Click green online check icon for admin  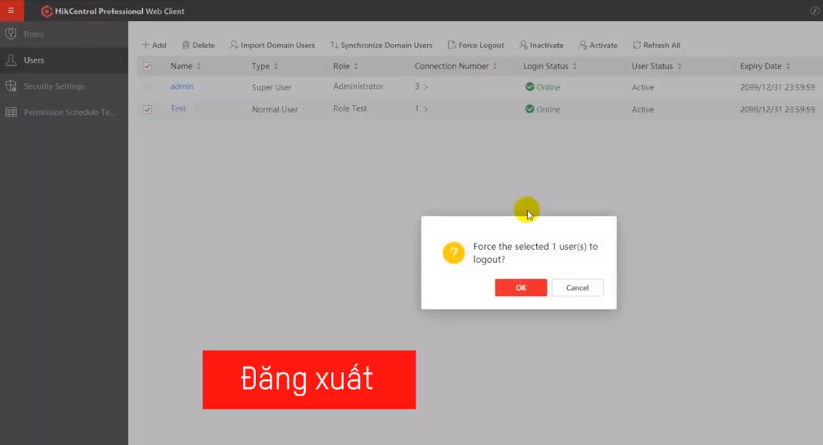point(530,87)
